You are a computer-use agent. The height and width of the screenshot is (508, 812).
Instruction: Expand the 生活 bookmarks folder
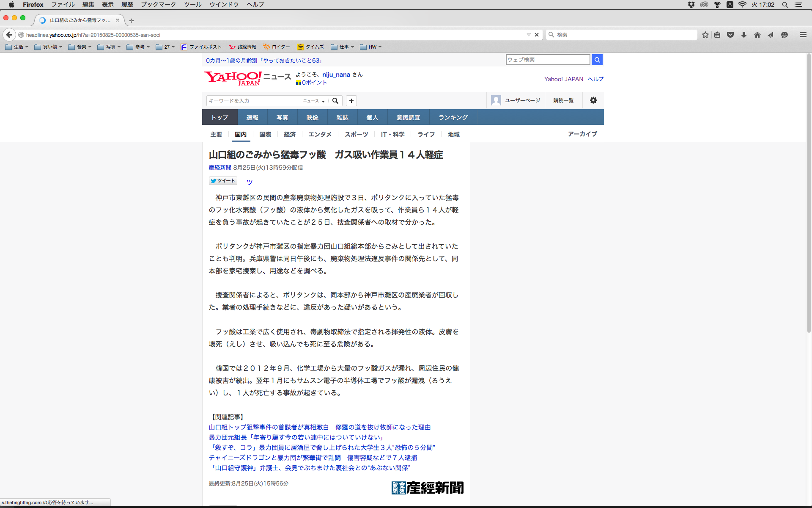[x=17, y=47]
